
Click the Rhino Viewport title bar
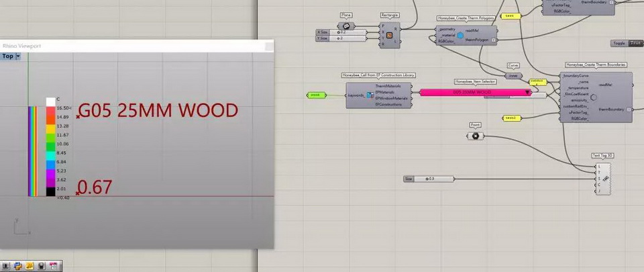tap(134, 46)
